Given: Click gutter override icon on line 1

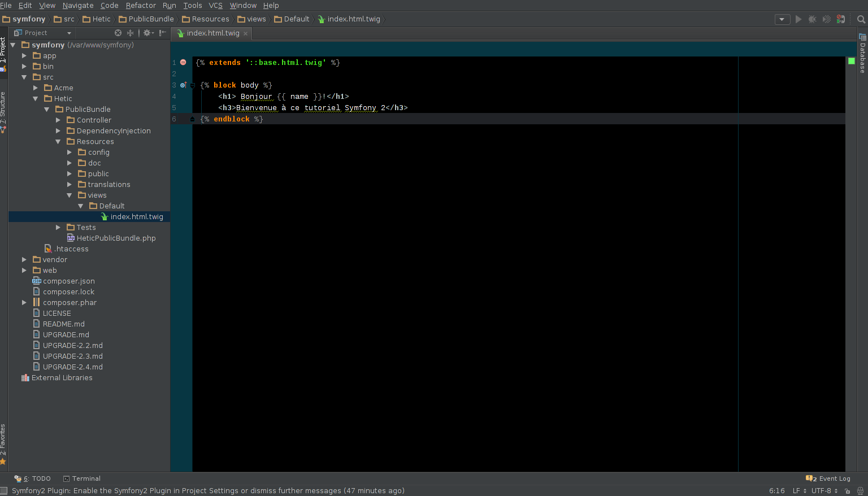Looking at the screenshot, I should 183,62.
